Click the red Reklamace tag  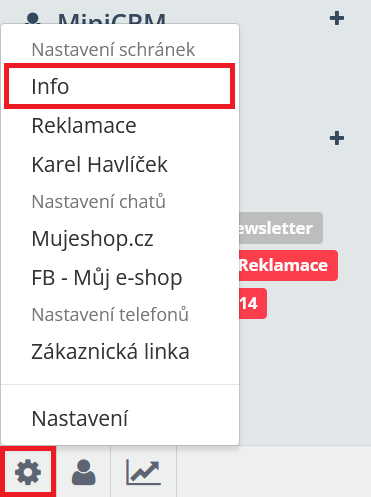point(288,265)
